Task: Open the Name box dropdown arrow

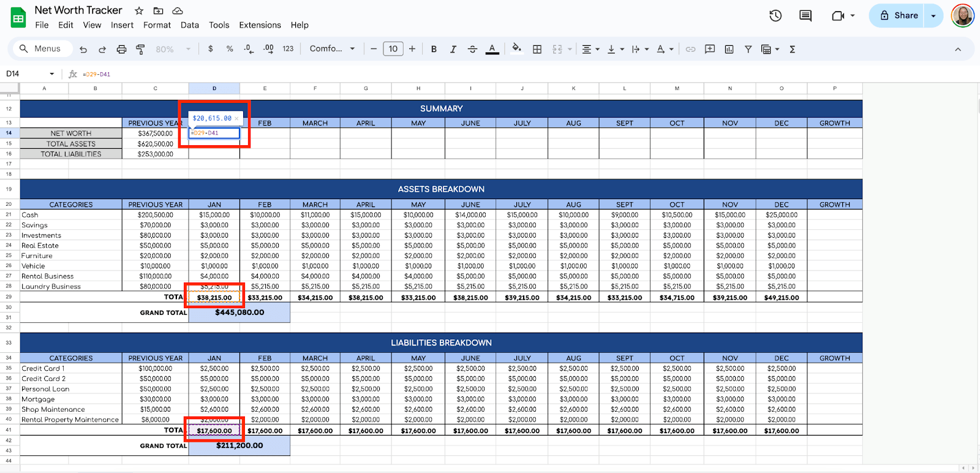Action: (51, 74)
